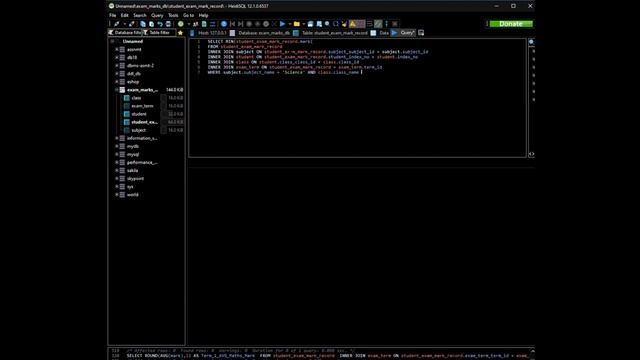
Task: Open the Tools menu
Action: 173,15
